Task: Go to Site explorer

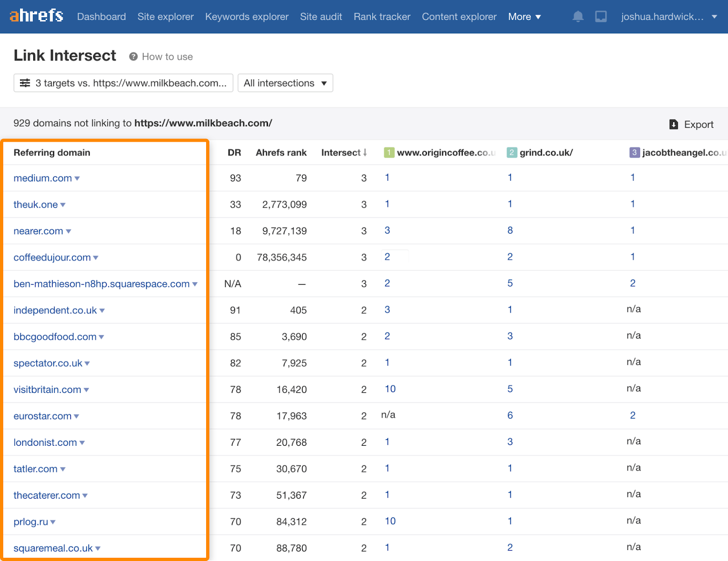Action: click(166, 17)
